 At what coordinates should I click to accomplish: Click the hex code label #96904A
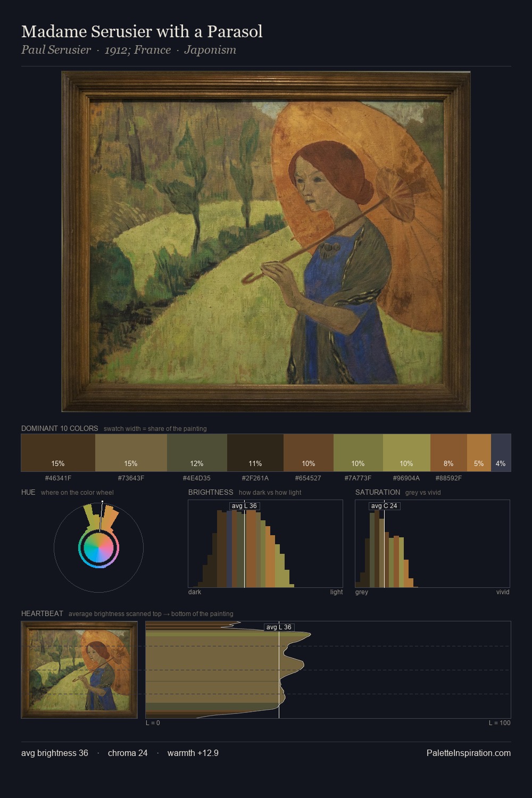406,478
